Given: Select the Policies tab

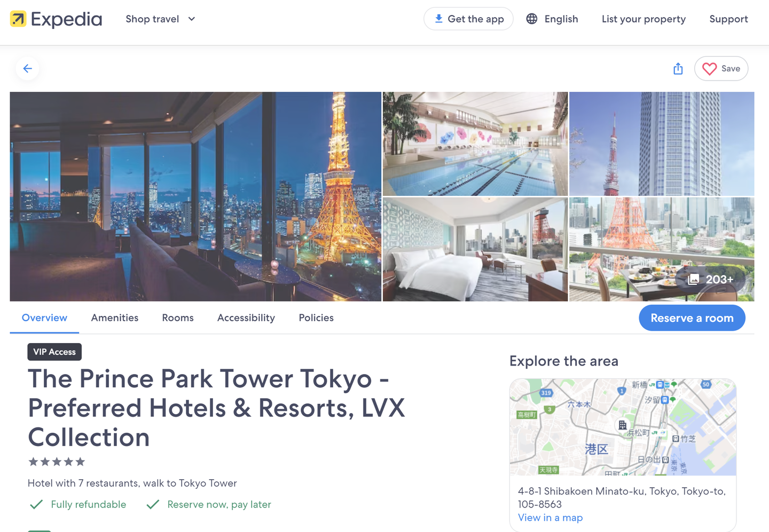Looking at the screenshot, I should (316, 317).
